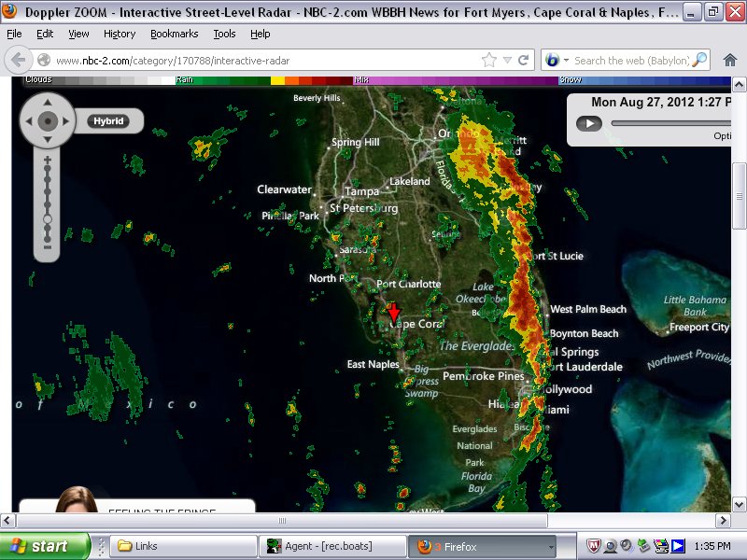Image resolution: width=747 pixels, height=560 pixels.
Task: Open the History menu
Action: pyautogui.click(x=120, y=34)
